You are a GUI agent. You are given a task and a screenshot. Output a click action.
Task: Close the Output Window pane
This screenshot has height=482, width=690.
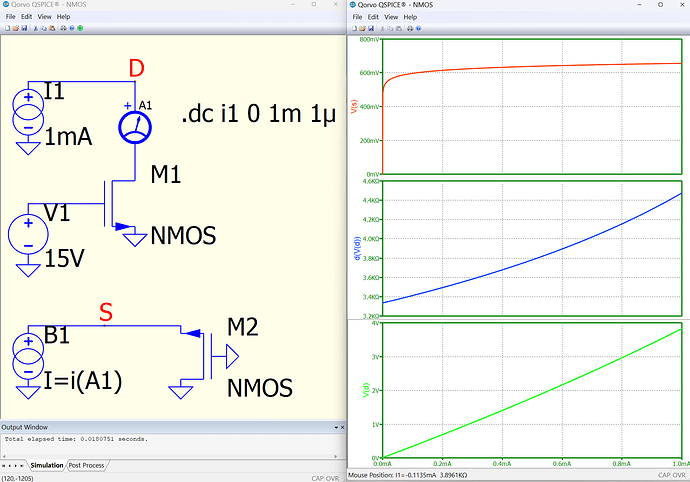(x=342, y=427)
